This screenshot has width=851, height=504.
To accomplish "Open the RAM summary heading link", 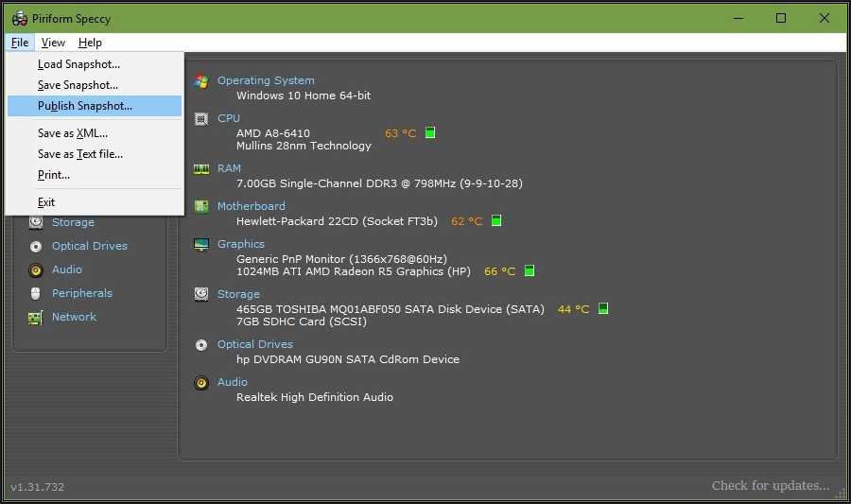I will pos(229,168).
